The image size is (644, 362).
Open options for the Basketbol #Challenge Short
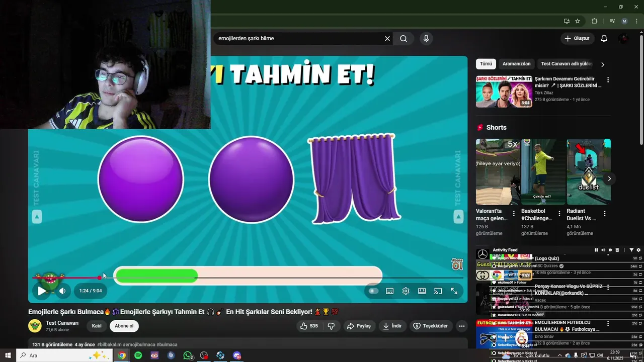(559, 214)
